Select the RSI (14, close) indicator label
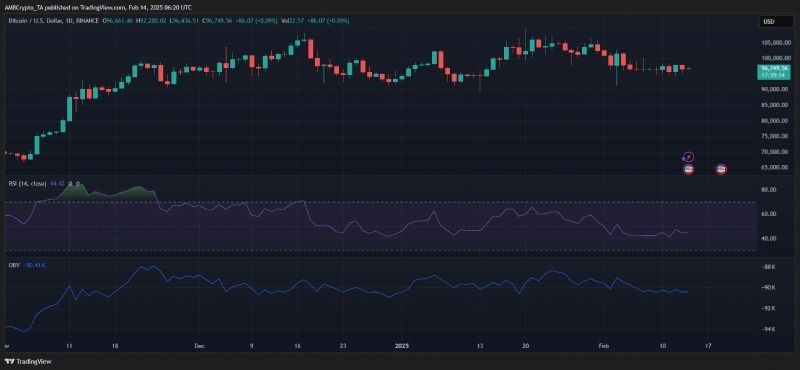Viewport: 800px width, 370px height. pyautogui.click(x=28, y=183)
